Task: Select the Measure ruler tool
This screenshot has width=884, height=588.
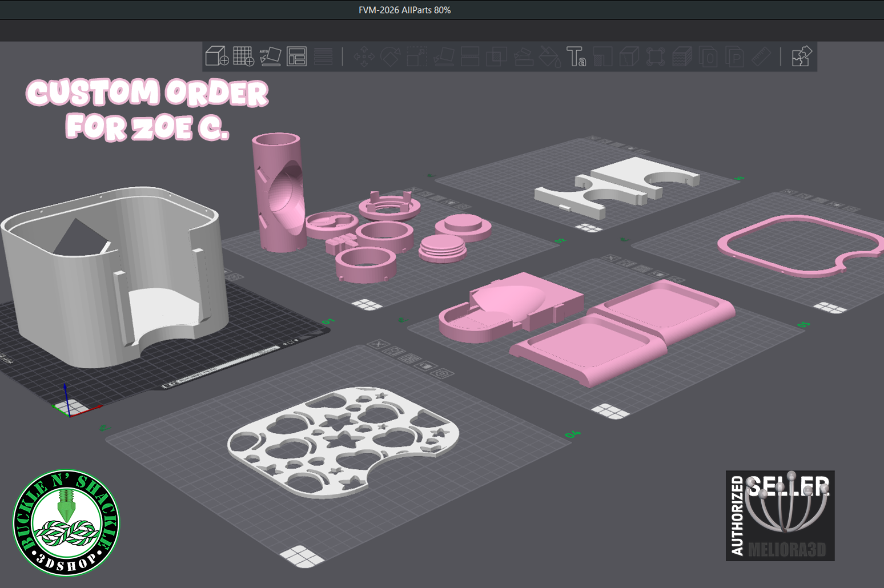Action: [x=761, y=57]
